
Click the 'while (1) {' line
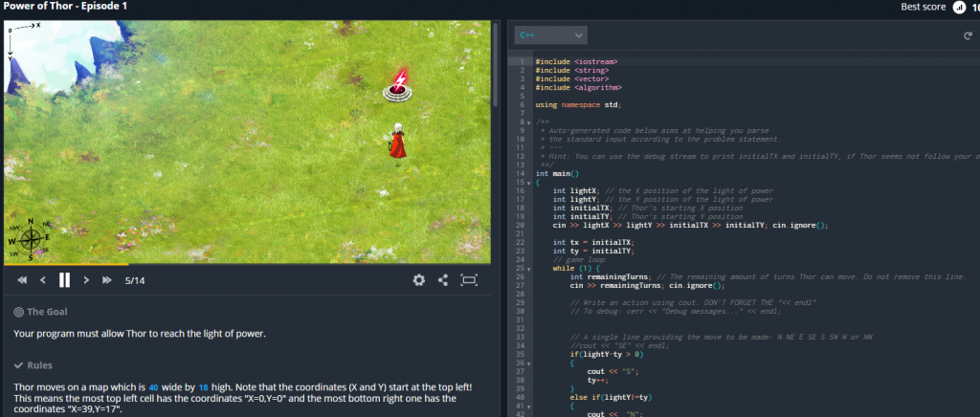point(574,269)
